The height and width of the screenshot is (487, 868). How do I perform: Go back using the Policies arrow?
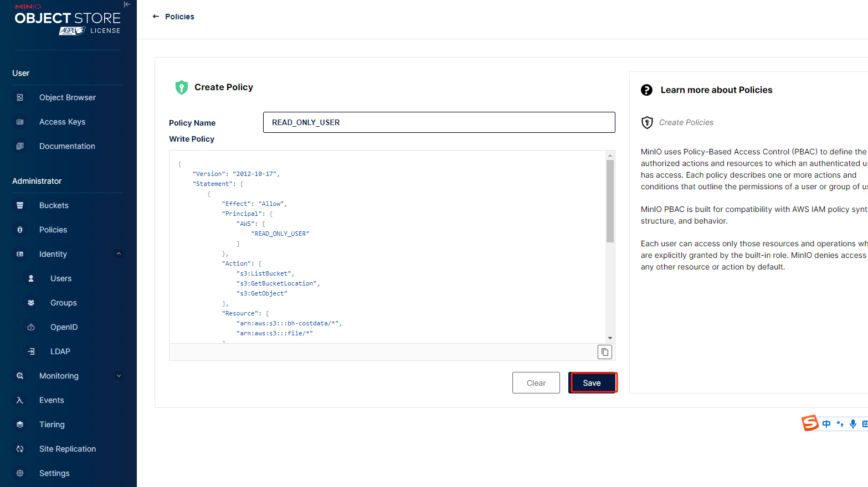point(156,17)
